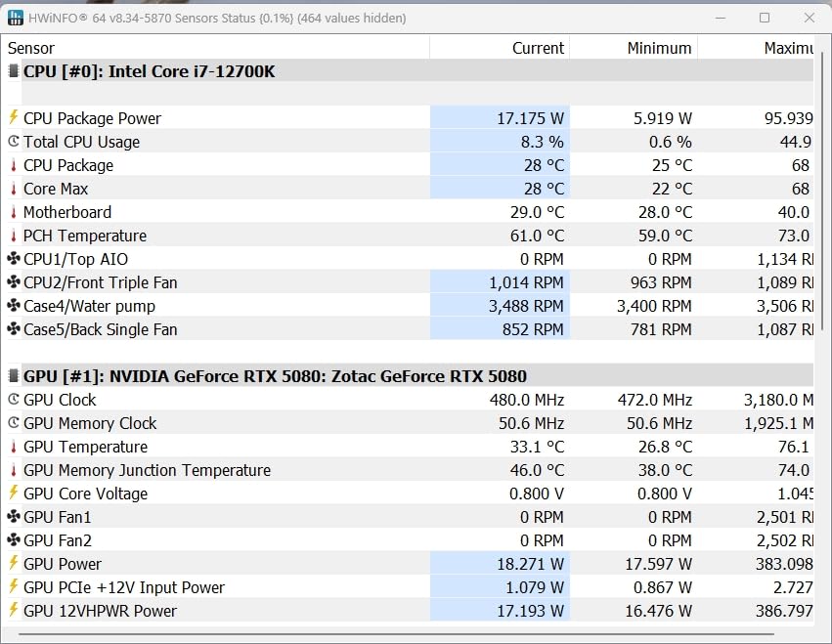Click the current value 480.0 MHz
Image resolution: width=832 pixels, height=644 pixels.
(x=527, y=400)
